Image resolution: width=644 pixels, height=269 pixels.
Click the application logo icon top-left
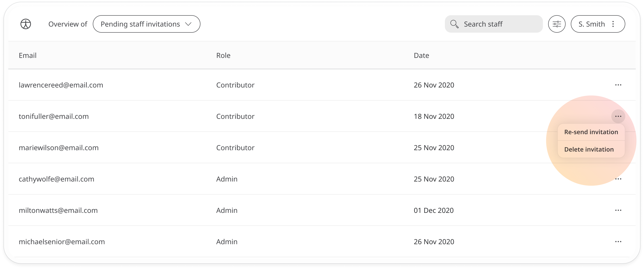click(25, 24)
